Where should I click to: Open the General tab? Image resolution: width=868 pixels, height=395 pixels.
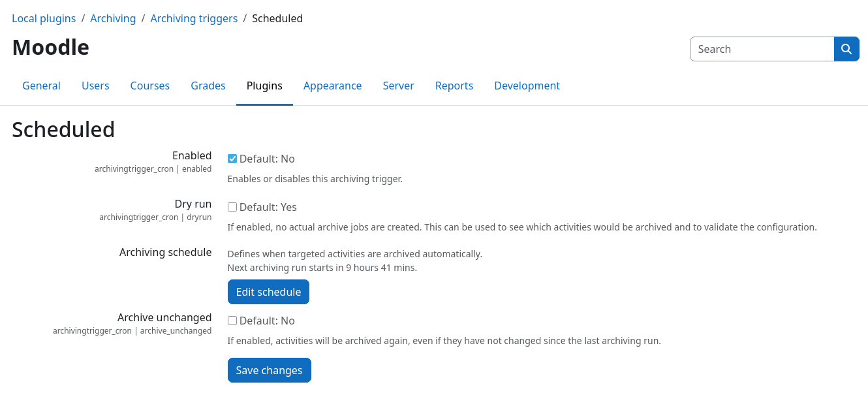pyautogui.click(x=41, y=86)
